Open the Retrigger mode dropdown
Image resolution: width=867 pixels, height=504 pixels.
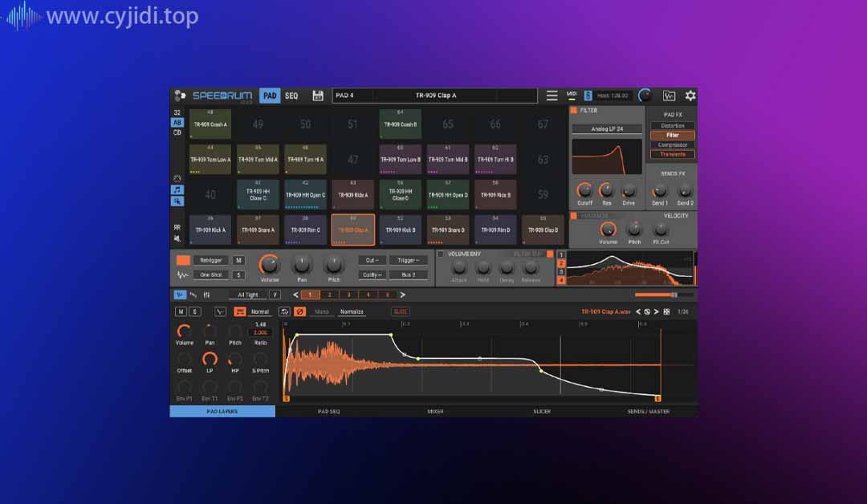(x=210, y=260)
